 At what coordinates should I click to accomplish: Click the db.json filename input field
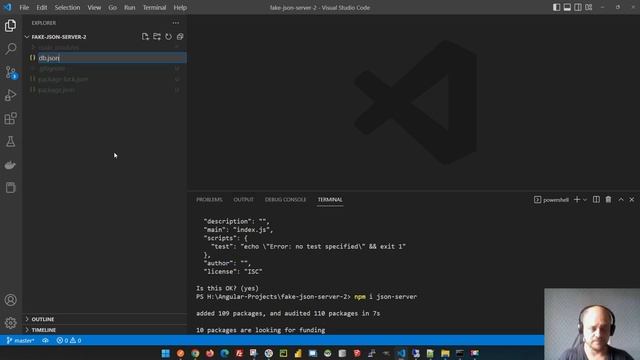coord(112,58)
